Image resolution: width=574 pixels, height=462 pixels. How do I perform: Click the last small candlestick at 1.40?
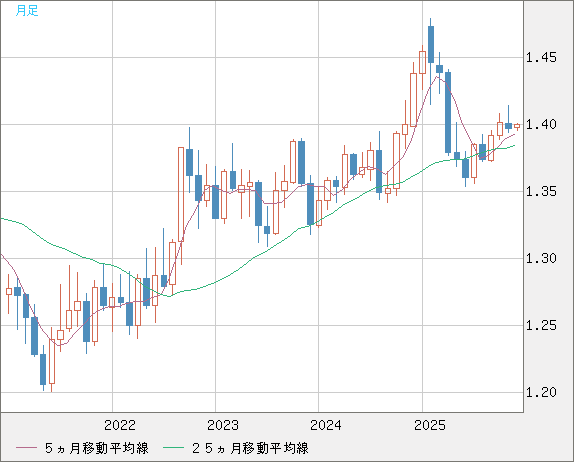click(x=517, y=126)
